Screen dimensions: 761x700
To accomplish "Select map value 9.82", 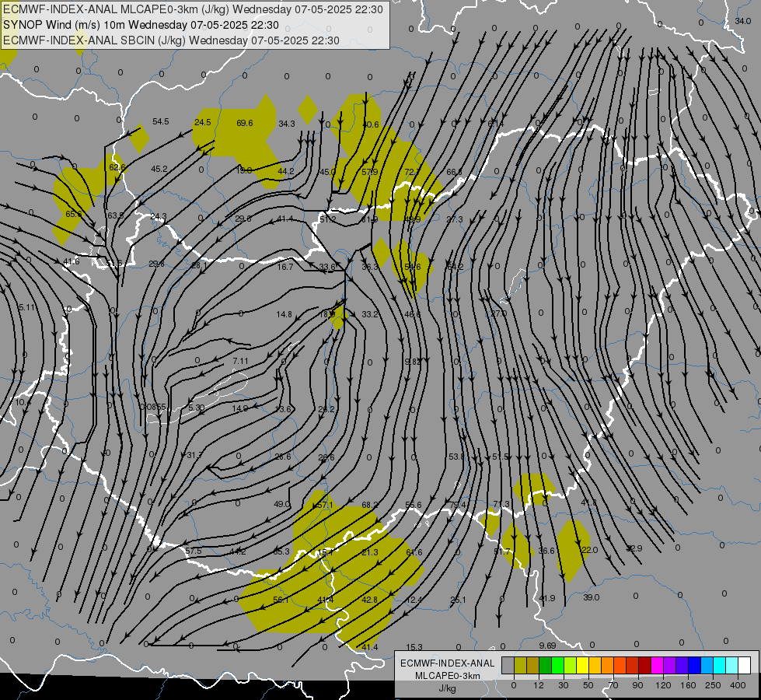I will [413, 362].
